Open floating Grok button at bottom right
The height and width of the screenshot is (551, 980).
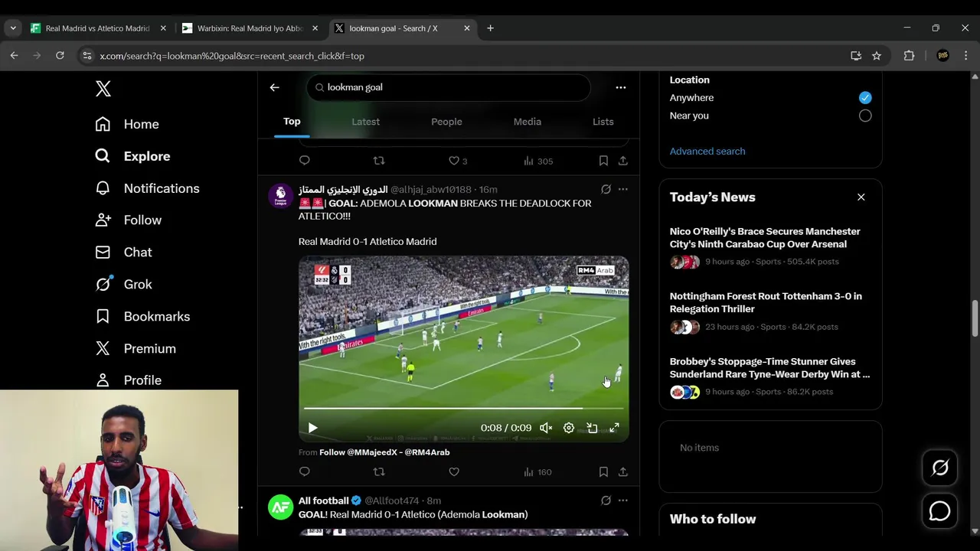pyautogui.click(x=940, y=468)
